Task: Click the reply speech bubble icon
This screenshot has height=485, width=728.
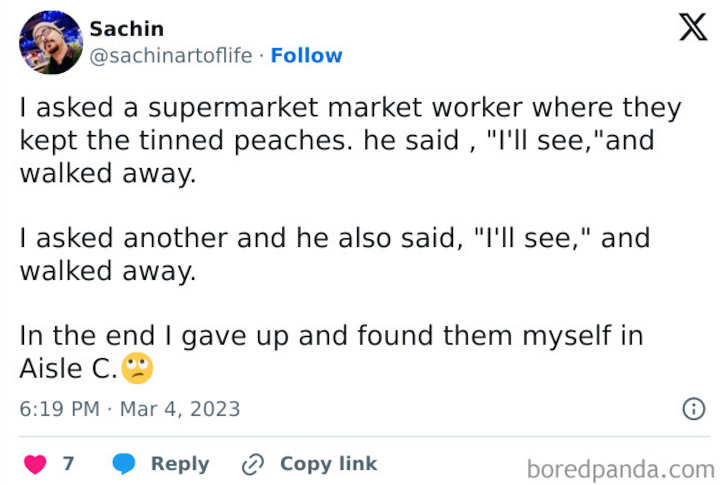Action: point(124,464)
